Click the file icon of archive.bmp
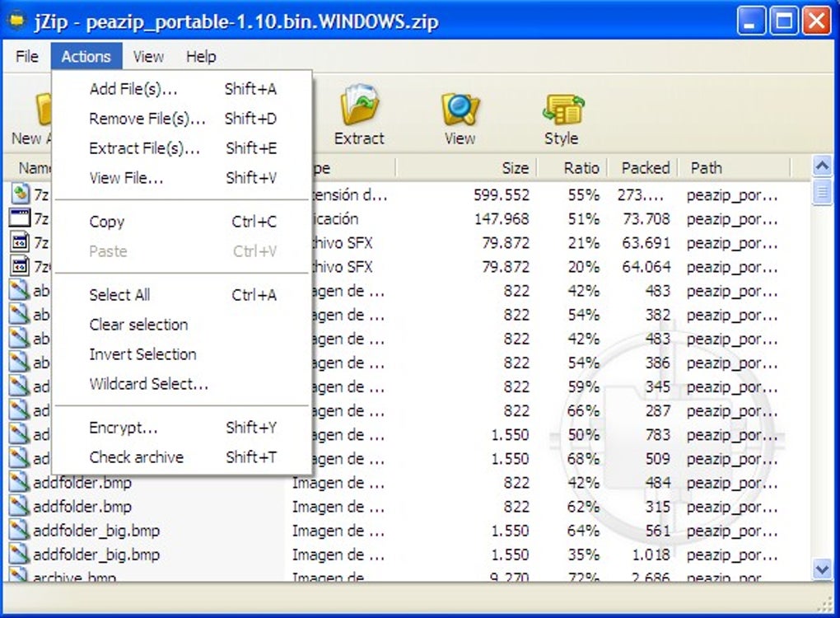840x618 pixels. coord(19,575)
